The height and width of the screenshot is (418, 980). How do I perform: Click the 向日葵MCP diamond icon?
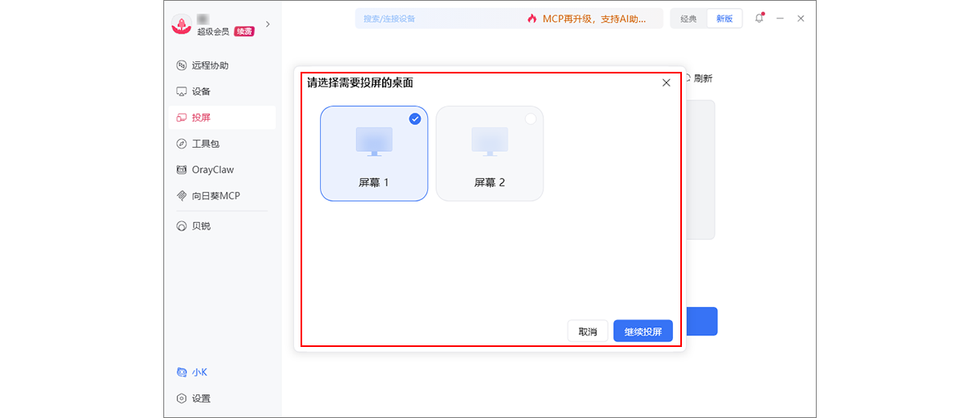click(182, 196)
